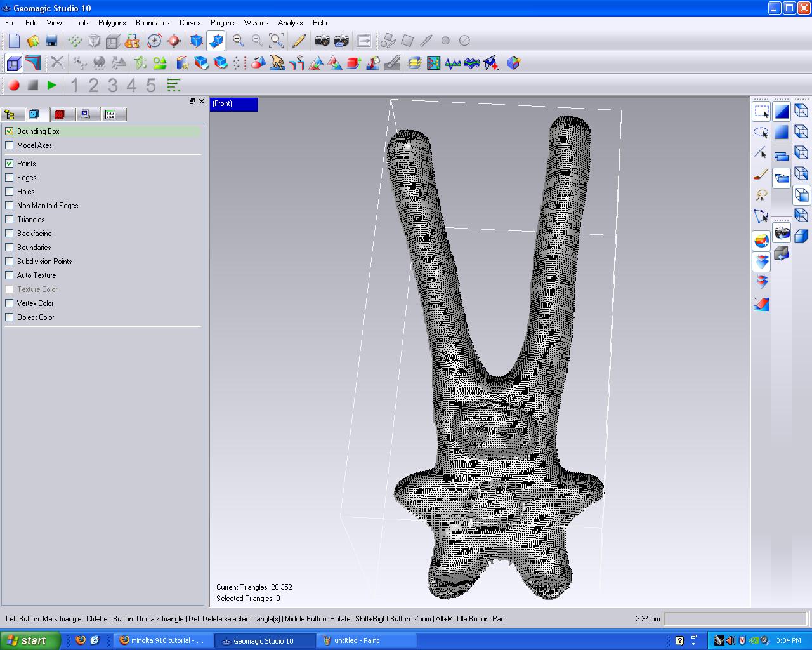Click the camera snapshot icon
Image resolution: width=812 pixels, height=650 pixels.
[322, 41]
